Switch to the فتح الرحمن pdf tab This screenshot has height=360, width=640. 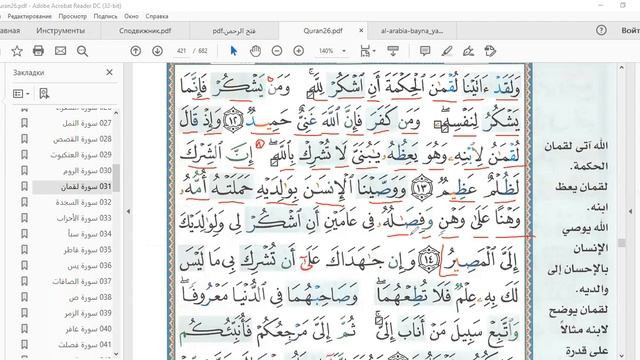234,31
